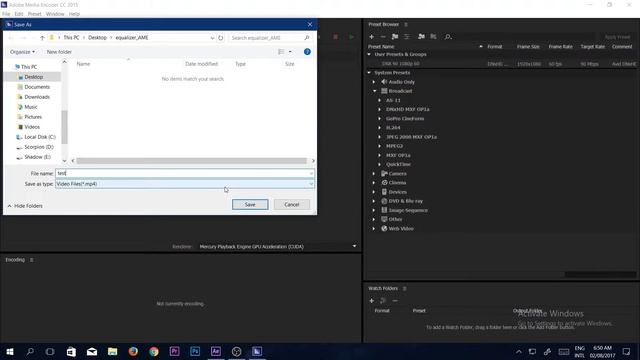The height and width of the screenshot is (360, 640).
Task: Expand the QuickTime preset folder
Action: 379,164
